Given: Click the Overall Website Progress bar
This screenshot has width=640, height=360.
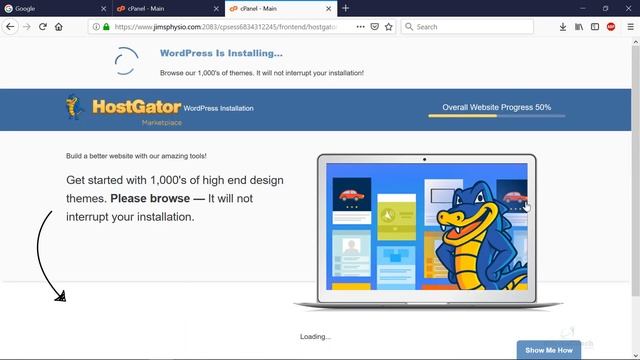Looking at the screenshot, I should pos(497,116).
